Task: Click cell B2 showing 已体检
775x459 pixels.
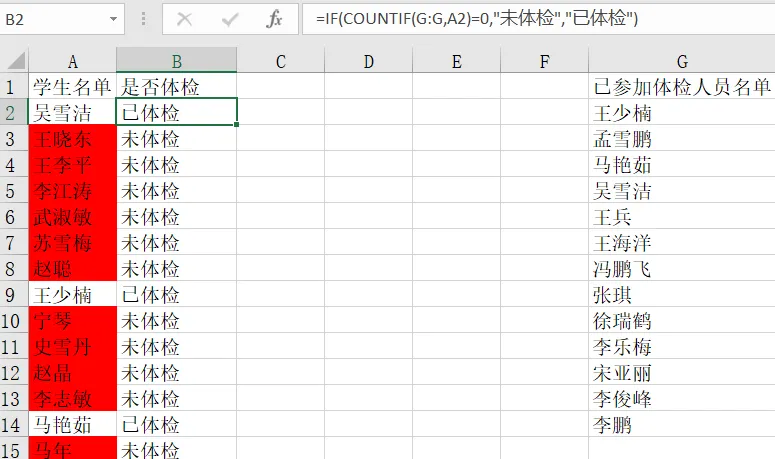Action: click(177, 113)
